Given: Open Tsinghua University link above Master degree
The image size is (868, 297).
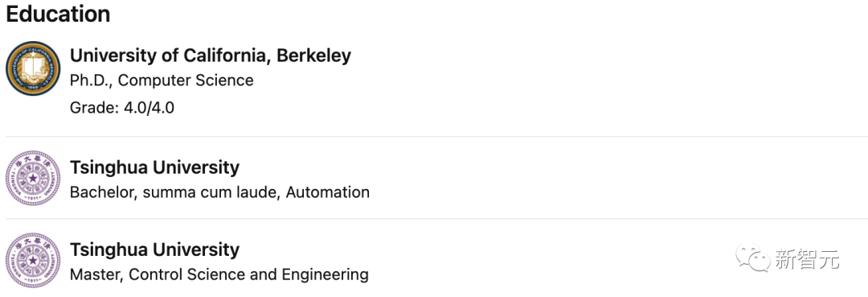Looking at the screenshot, I should click(154, 250).
